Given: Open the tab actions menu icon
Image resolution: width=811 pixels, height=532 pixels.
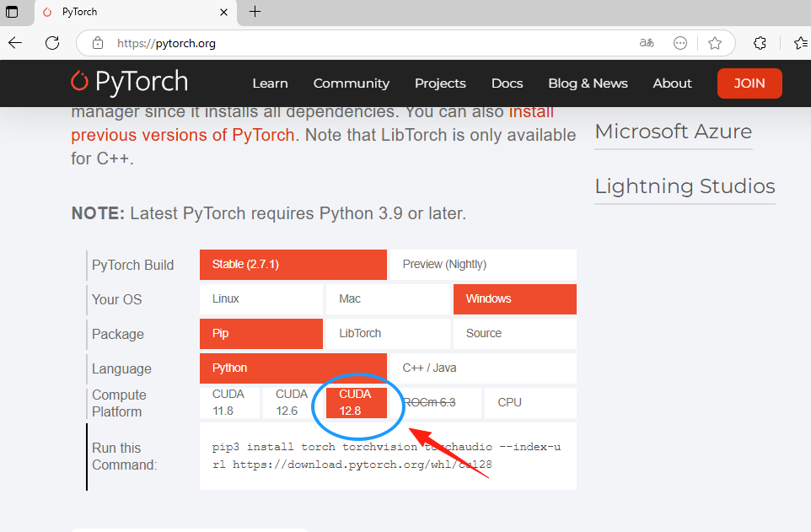Looking at the screenshot, I should (12, 12).
